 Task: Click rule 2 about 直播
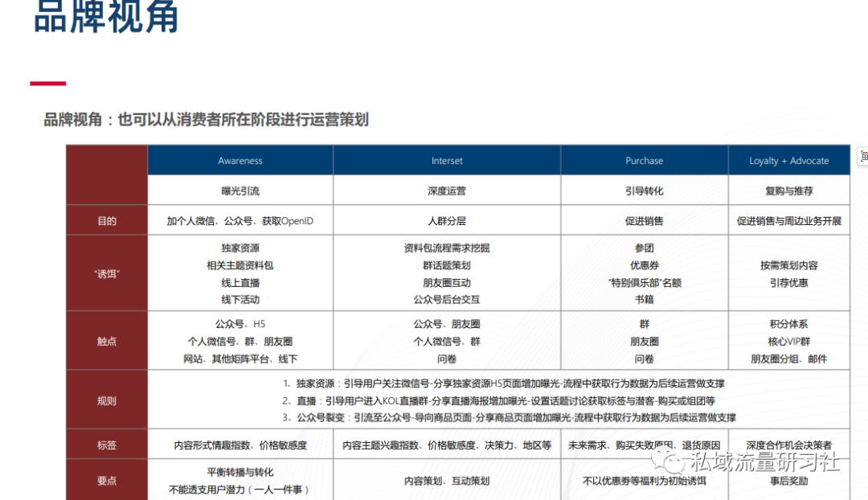[499, 400]
